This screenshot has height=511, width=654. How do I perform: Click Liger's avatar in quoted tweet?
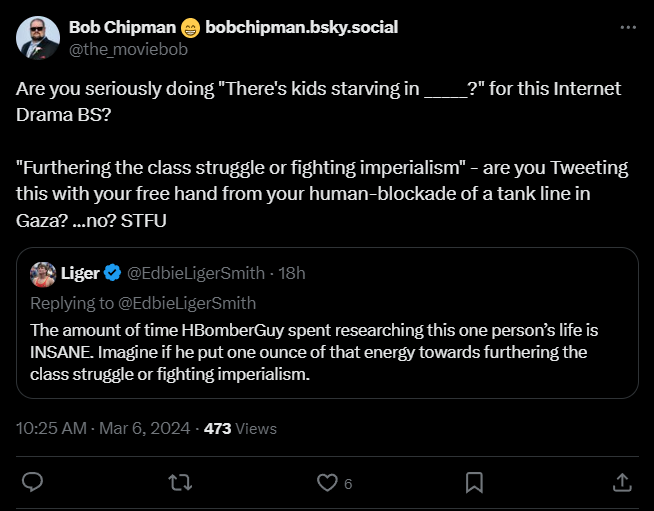(x=43, y=273)
